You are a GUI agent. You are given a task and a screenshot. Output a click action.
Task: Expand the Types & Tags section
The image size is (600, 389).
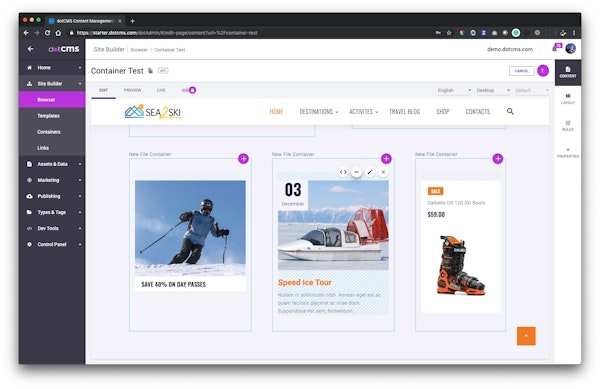pyautogui.click(x=52, y=212)
